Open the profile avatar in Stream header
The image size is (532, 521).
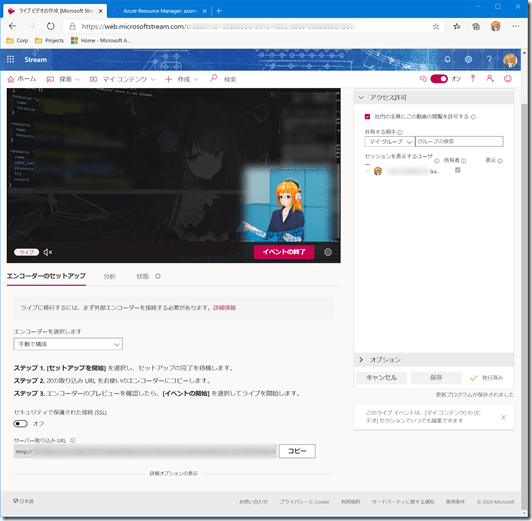510,60
